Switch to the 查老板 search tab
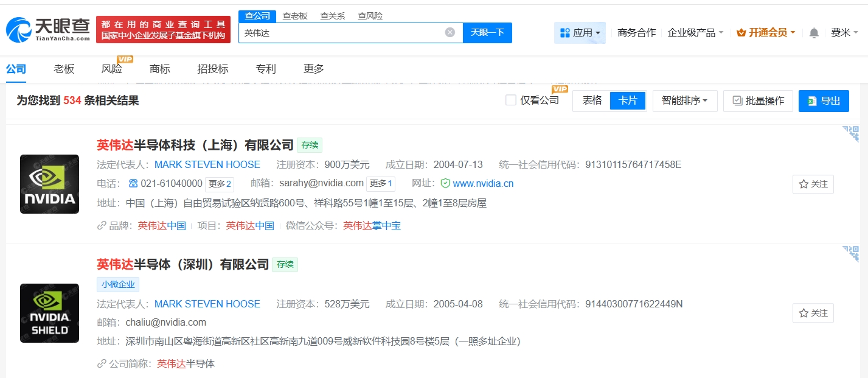The width and height of the screenshot is (868, 378). pos(295,16)
